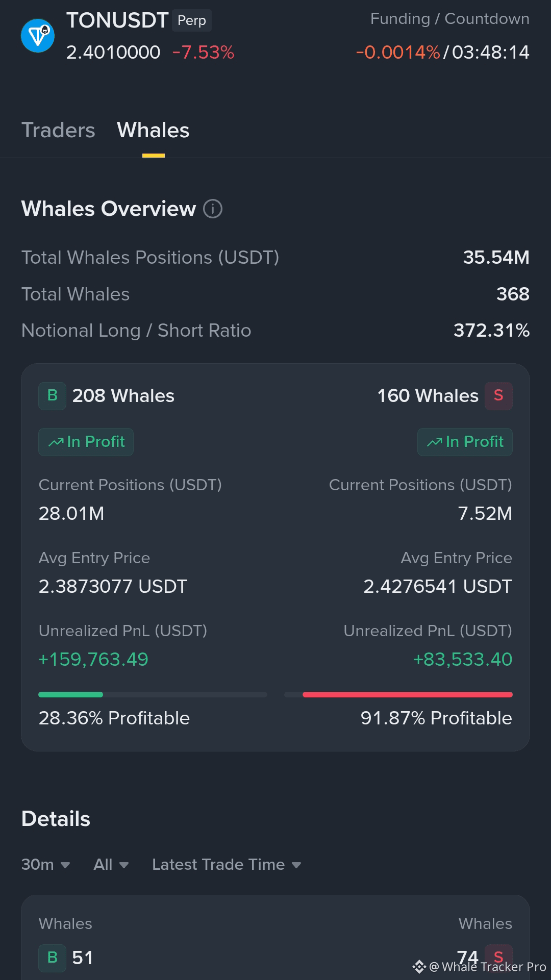Click the short side In Profit trend badge
Image resolution: width=551 pixels, height=980 pixels.
click(x=465, y=442)
